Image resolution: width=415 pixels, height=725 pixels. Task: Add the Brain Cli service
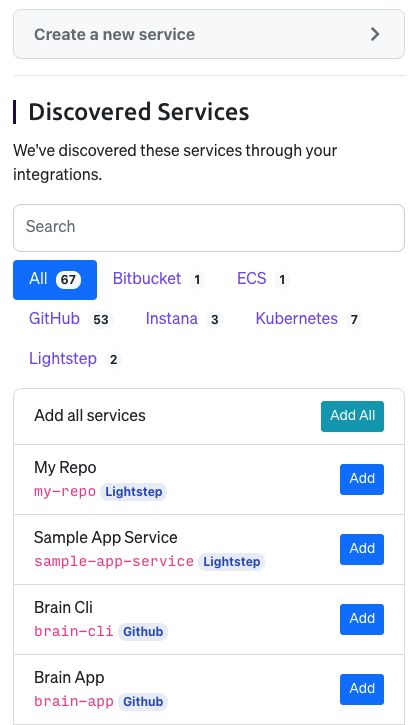tap(362, 619)
